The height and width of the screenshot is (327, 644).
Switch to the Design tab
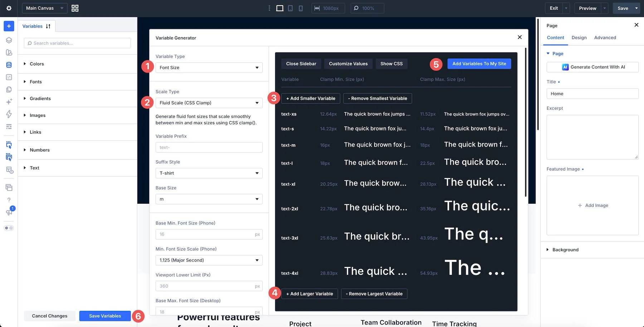(579, 38)
